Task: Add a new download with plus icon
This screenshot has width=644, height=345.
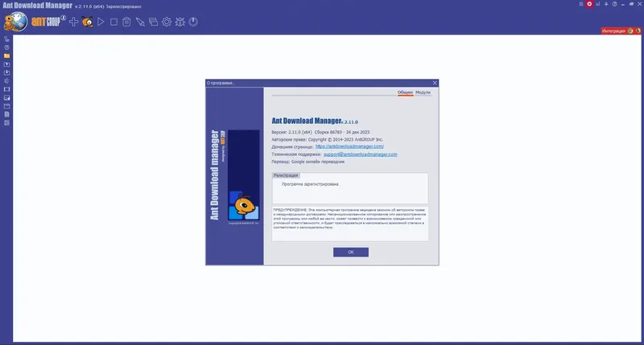Action: (x=73, y=22)
